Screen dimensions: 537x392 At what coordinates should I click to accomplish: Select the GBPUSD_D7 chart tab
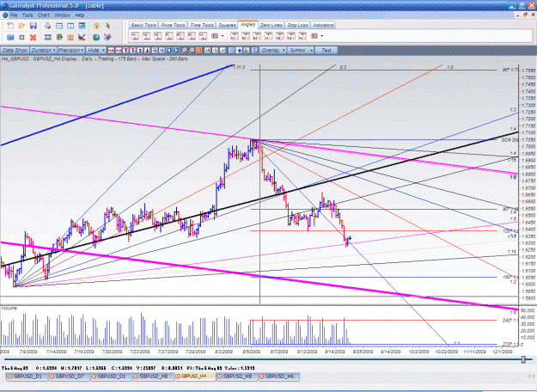coord(70,377)
